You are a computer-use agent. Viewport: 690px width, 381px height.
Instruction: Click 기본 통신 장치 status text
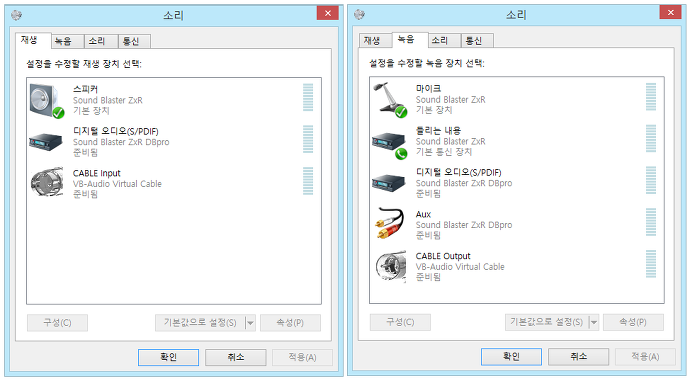(x=444, y=152)
